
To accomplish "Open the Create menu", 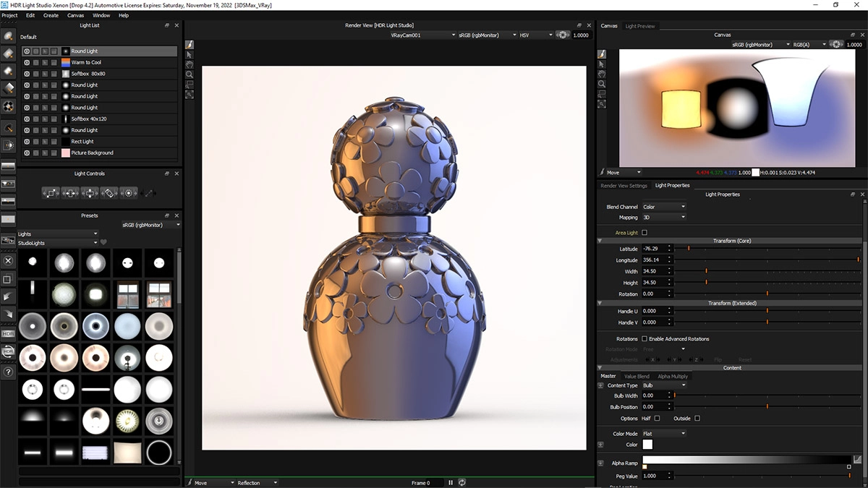I will (50, 15).
